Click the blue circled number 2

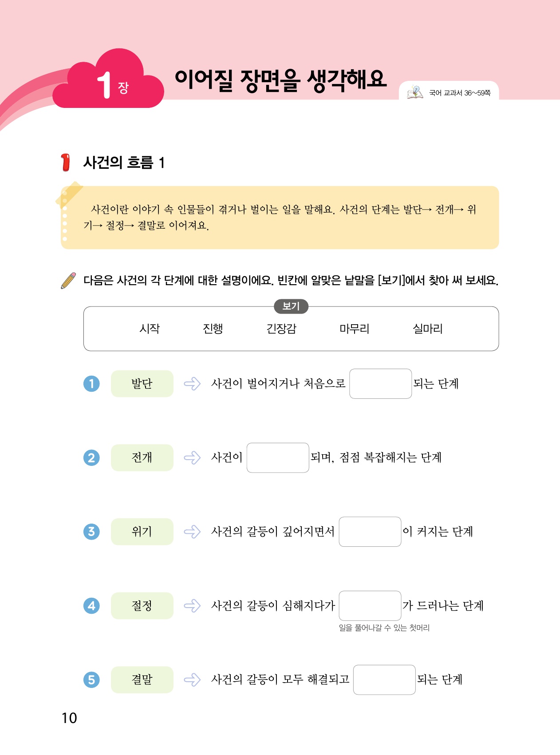click(91, 457)
